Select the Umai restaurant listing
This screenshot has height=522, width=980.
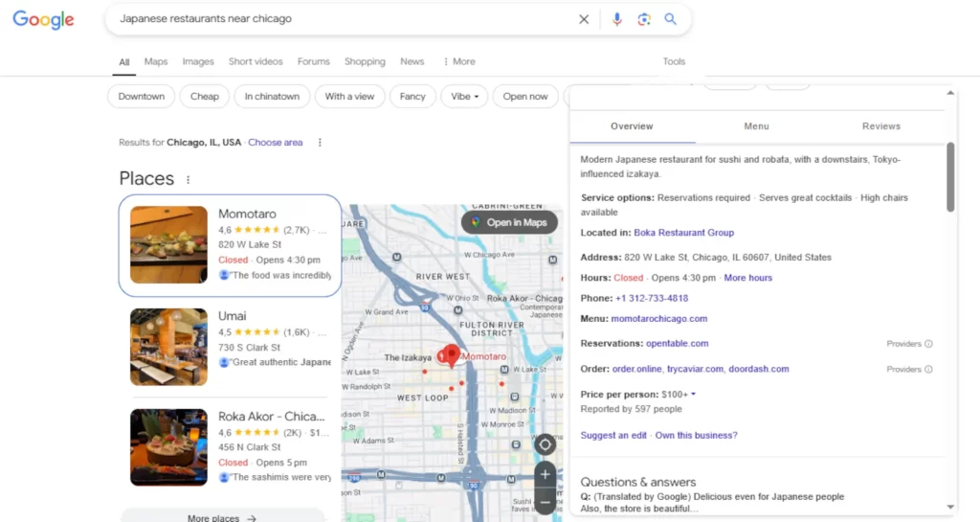point(230,347)
